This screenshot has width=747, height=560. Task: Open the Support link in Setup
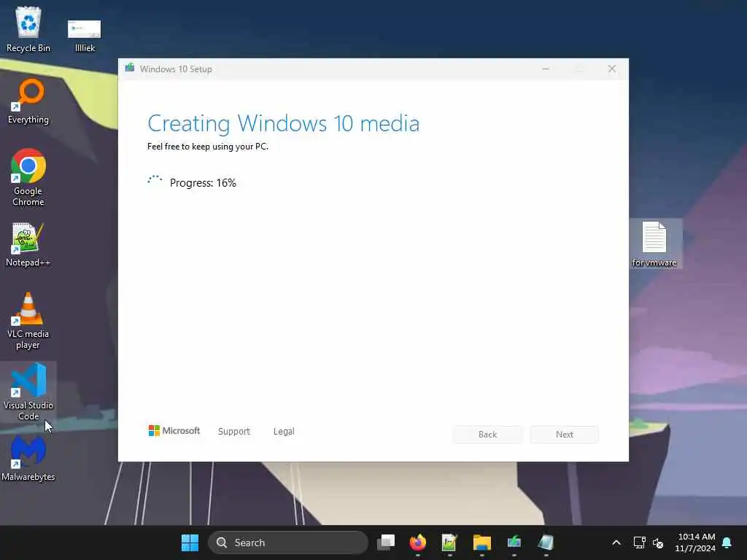pos(234,432)
